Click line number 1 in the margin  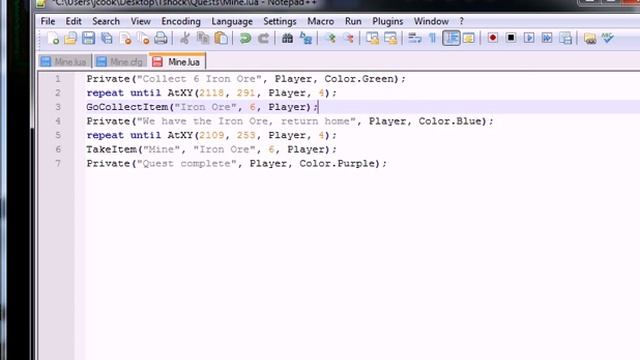coord(58,79)
